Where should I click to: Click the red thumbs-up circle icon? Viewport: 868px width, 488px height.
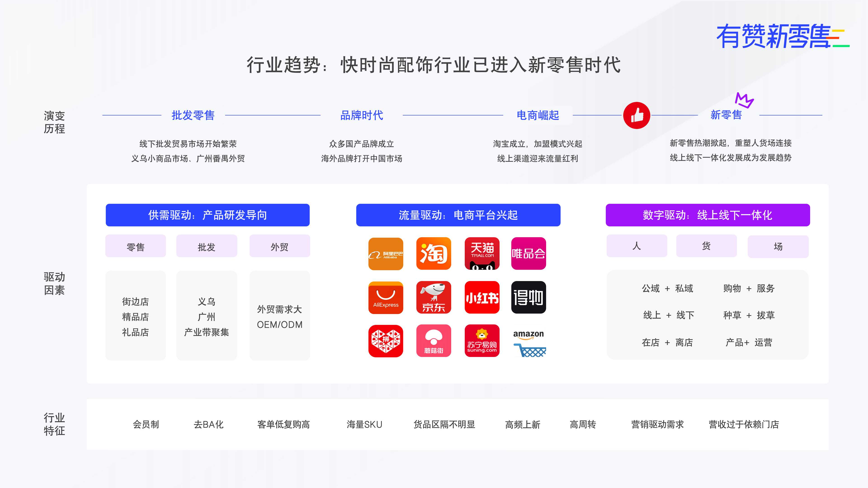pyautogui.click(x=637, y=115)
